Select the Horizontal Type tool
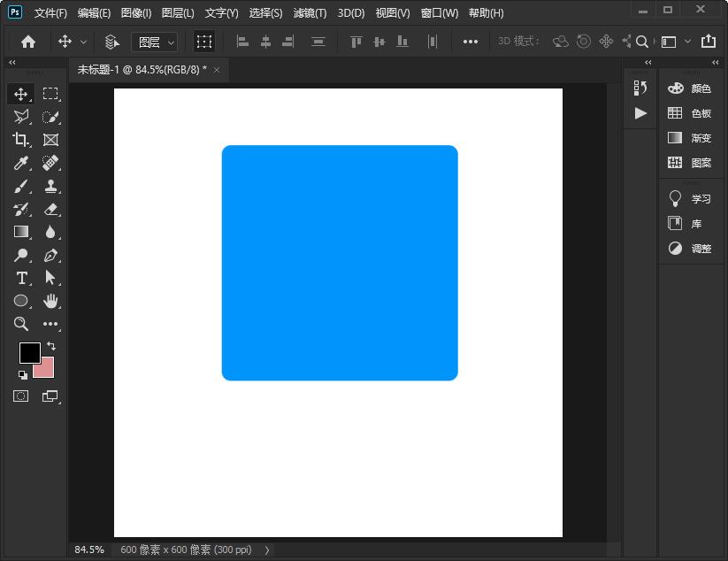Screen dimensions: 728x561 [x=21, y=278]
